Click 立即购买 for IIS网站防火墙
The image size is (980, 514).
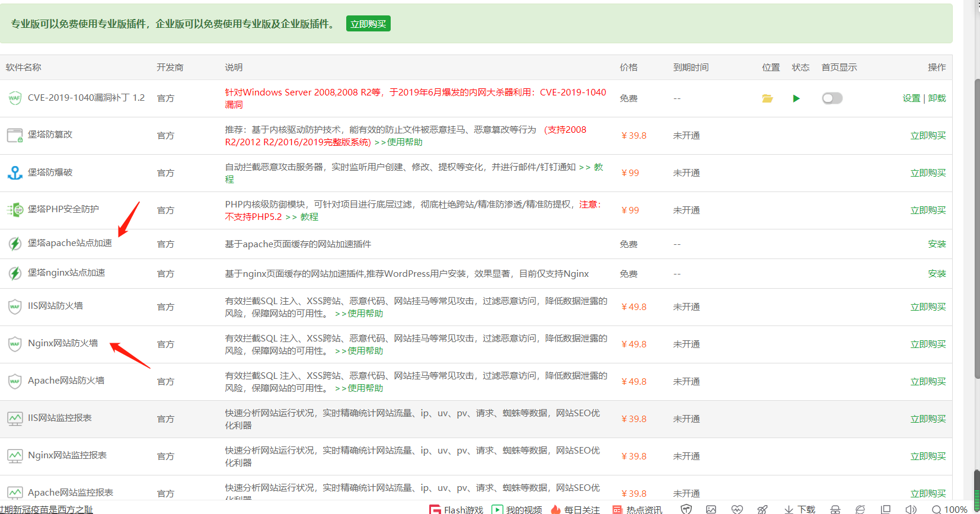click(928, 307)
